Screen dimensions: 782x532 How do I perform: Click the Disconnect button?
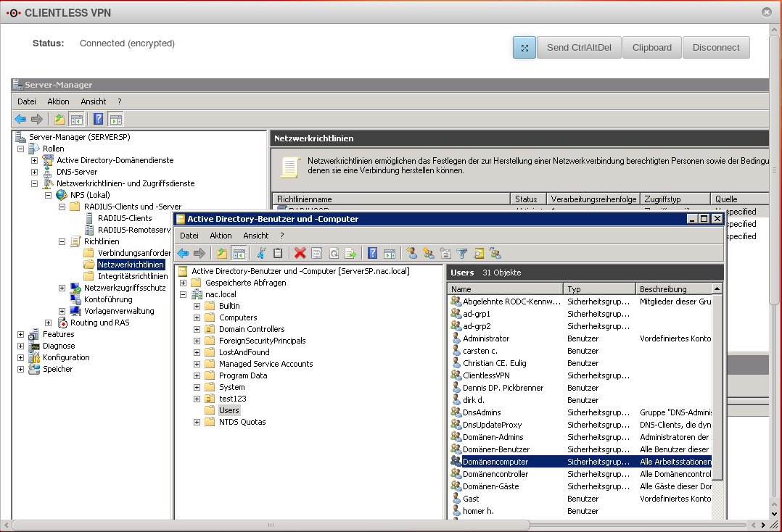715,48
